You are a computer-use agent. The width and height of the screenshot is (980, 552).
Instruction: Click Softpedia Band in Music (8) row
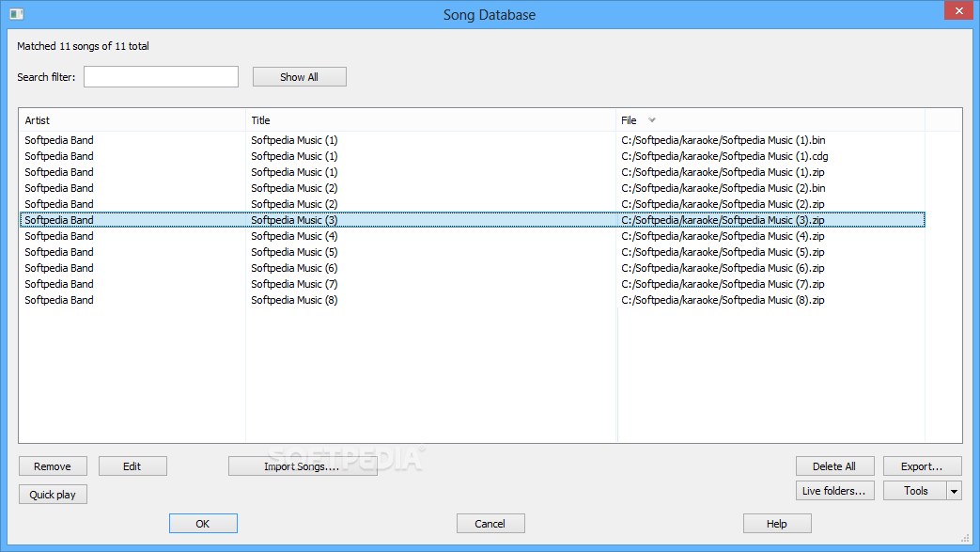click(59, 300)
